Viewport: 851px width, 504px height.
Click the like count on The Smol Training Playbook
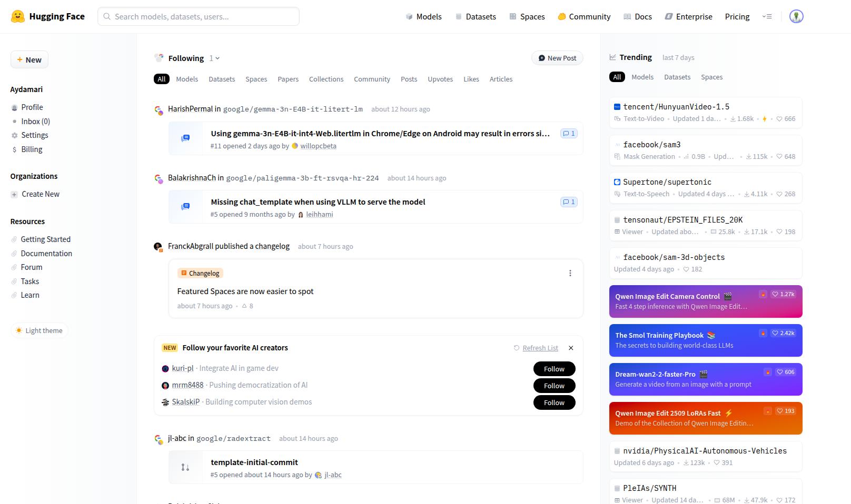783,333
